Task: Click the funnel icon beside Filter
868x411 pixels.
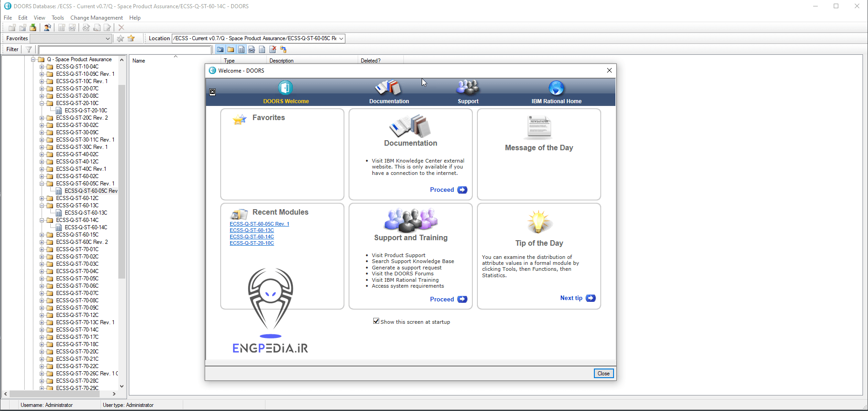Action: coord(29,49)
